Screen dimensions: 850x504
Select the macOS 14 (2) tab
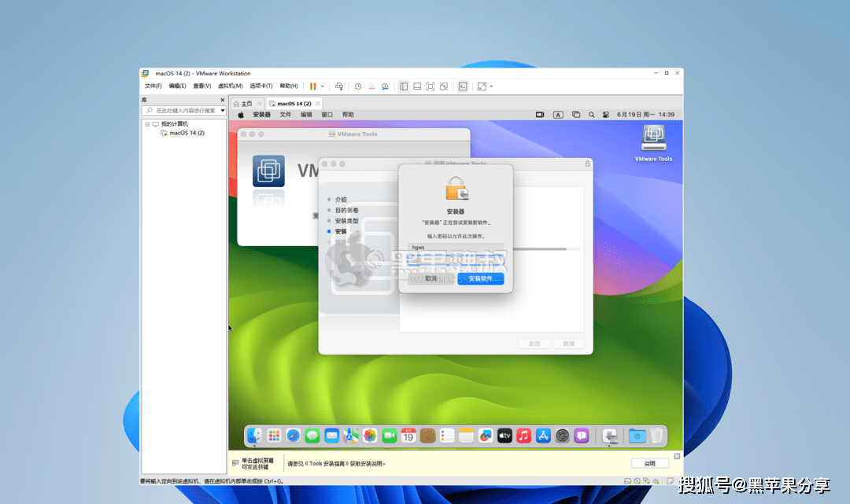[x=294, y=104]
